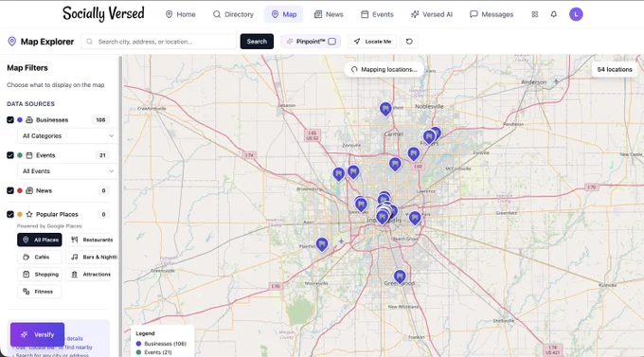Open the user profile avatar
Viewport: 644px width, 357px height.
coord(576,14)
